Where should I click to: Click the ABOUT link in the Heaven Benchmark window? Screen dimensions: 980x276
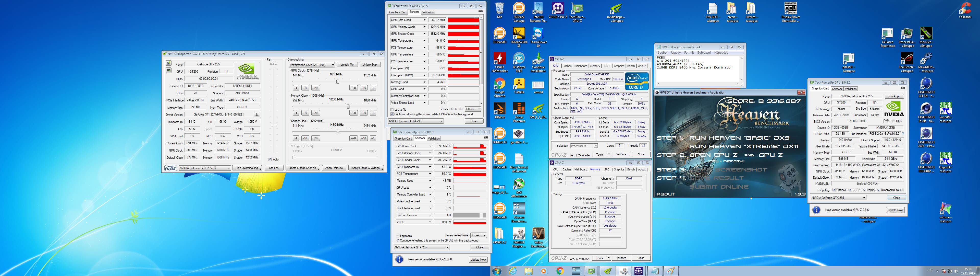(x=665, y=194)
